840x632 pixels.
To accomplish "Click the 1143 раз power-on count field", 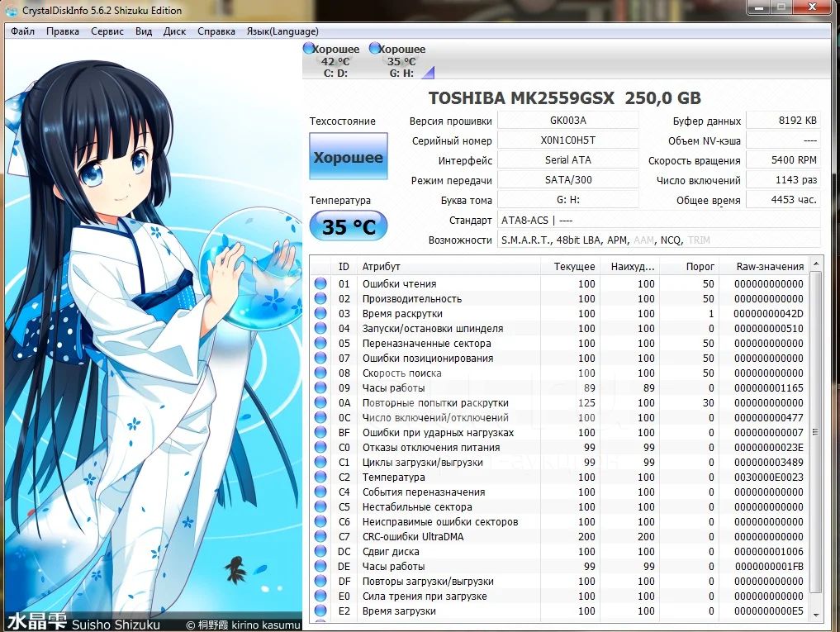I will (783, 179).
